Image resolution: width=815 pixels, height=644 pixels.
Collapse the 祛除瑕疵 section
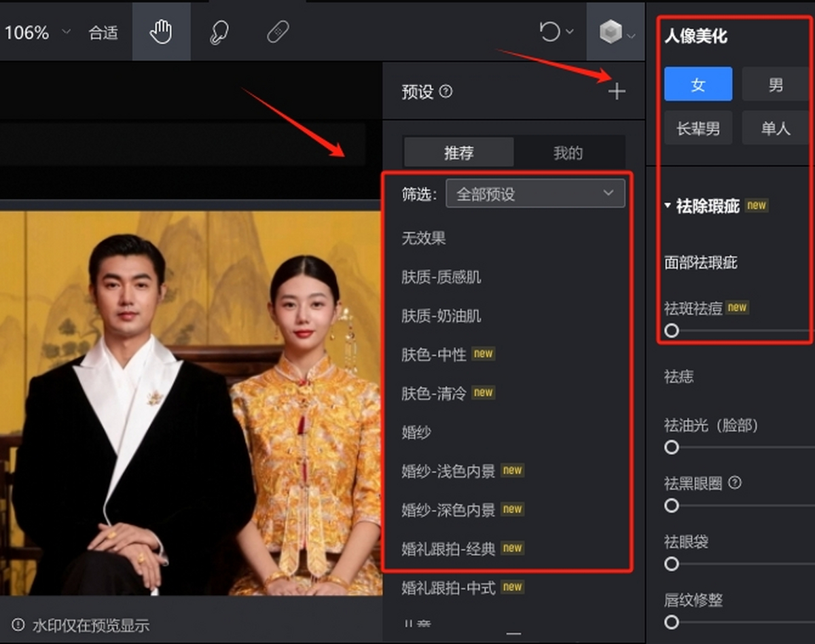(702, 206)
